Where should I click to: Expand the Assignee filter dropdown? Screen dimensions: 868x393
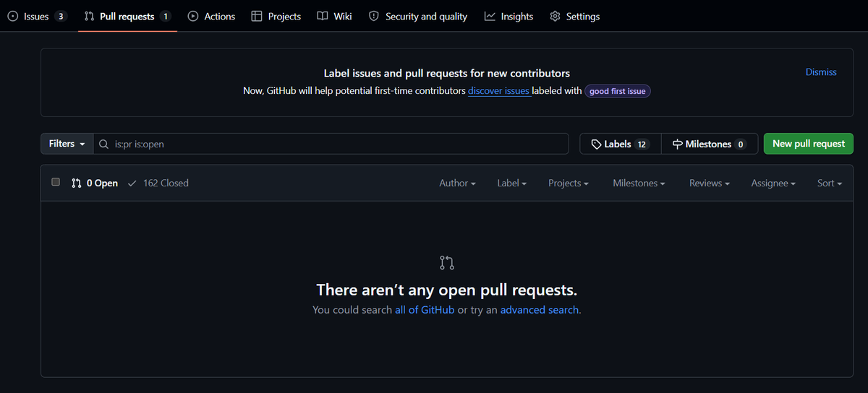(773, 183)
